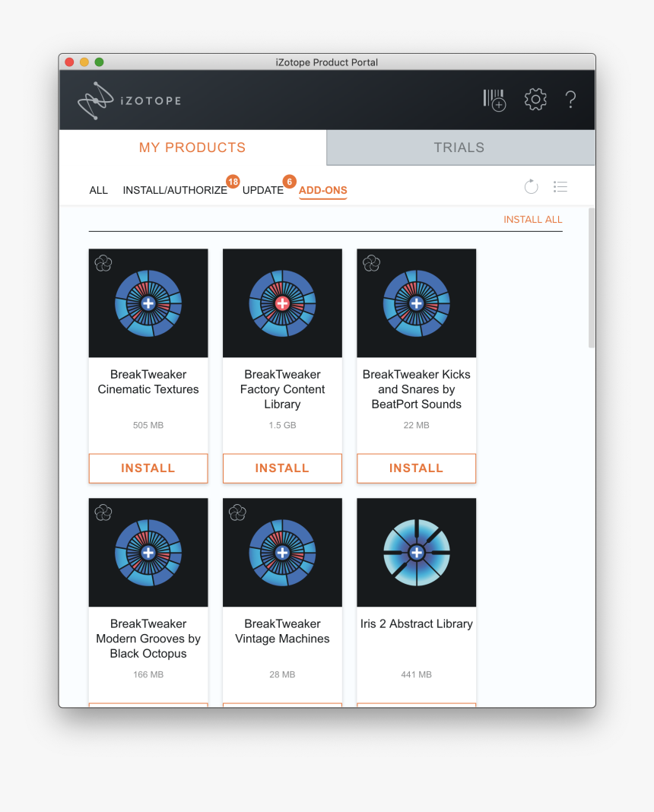Select BreakTweaker Factory Content Library artwork
654x812 pixels.
(282, 303)
